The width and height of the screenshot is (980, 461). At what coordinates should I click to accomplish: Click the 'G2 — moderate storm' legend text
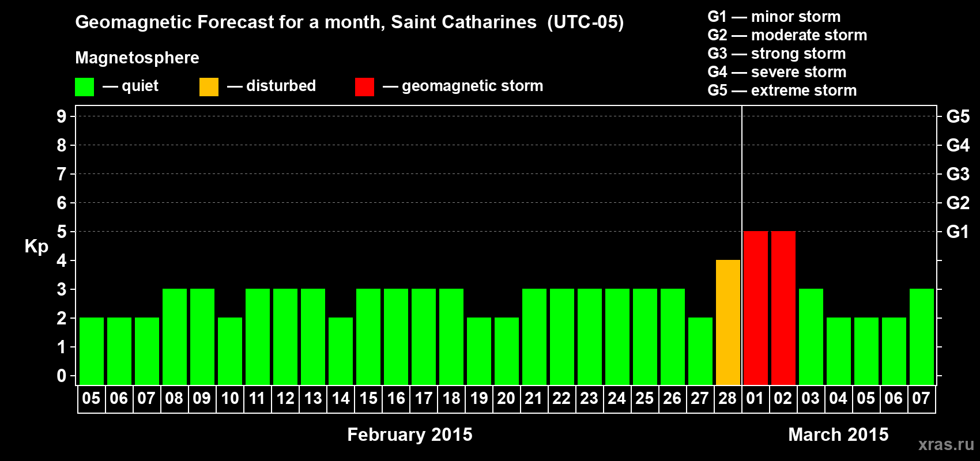click(x=787, y=35)
